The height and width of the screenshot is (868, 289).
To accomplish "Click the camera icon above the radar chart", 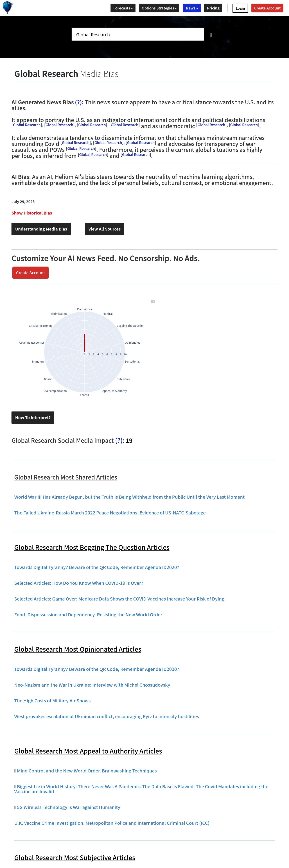I will coord(153,301).
